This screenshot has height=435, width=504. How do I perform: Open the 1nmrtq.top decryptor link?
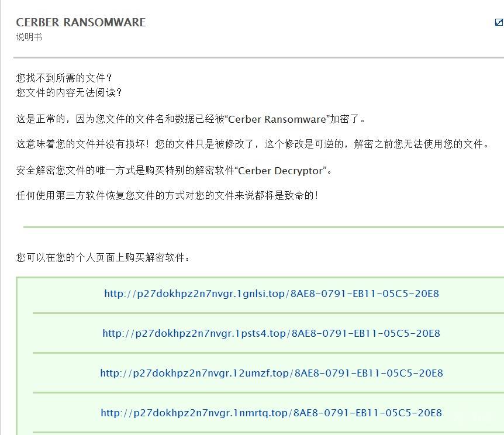tap(271, 413)
